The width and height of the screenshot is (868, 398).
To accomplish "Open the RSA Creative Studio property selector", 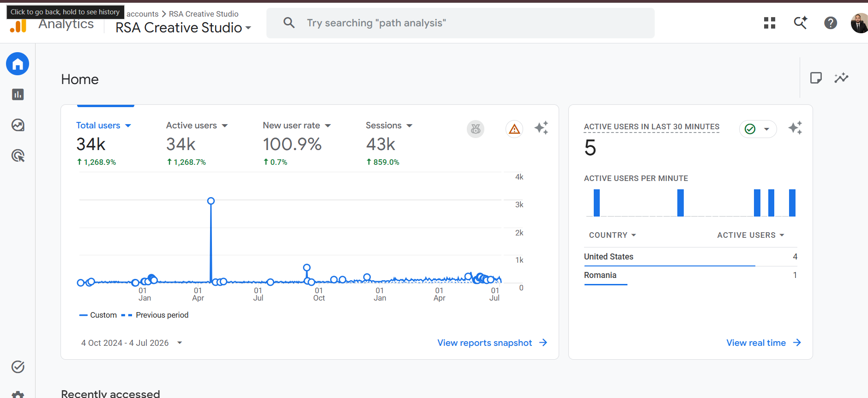I will [x=183, y=28].
